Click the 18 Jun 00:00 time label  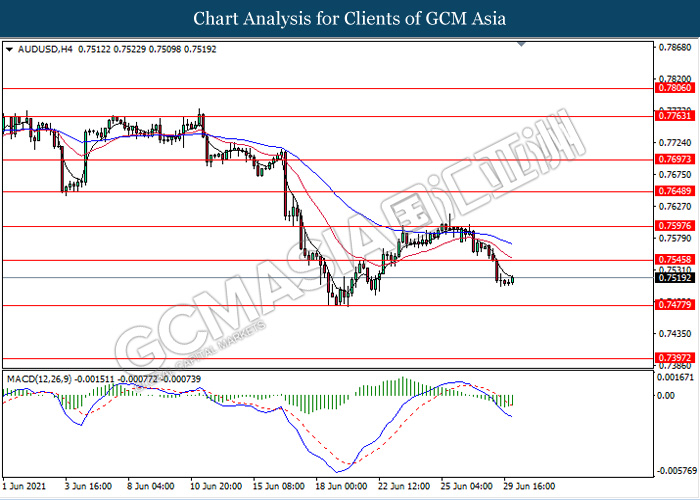click(x=342, y=486)
